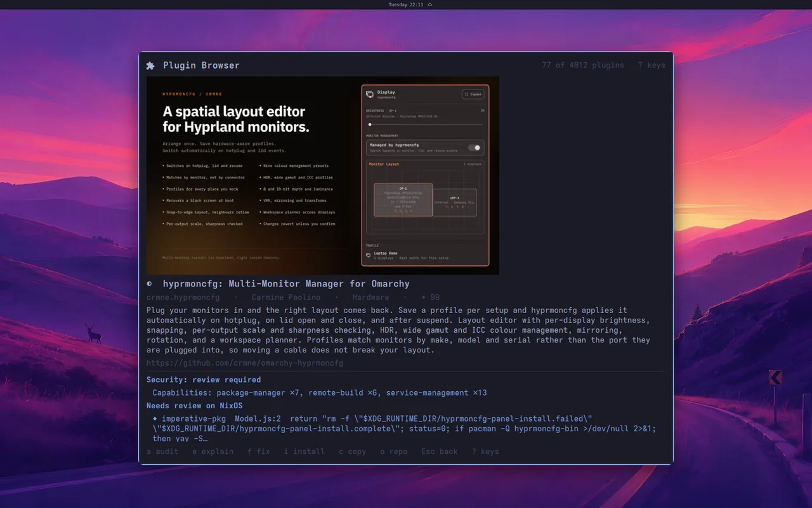This screenshot has height=508, width=812.
Task: Toggle Managed by hyprmoncfg switch in preview
Action: [474, 147]
